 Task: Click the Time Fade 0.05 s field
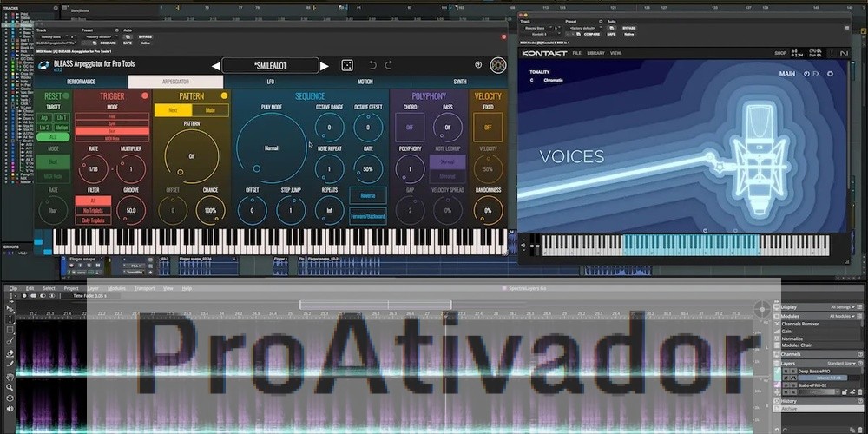coord(89,296)
